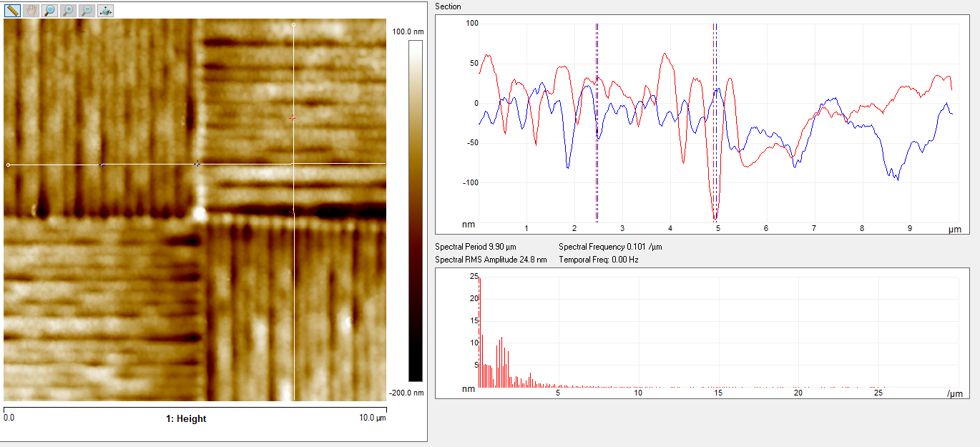Click the height color scale bar
Viewport: 980px width, 447px height.
point(415,210)
